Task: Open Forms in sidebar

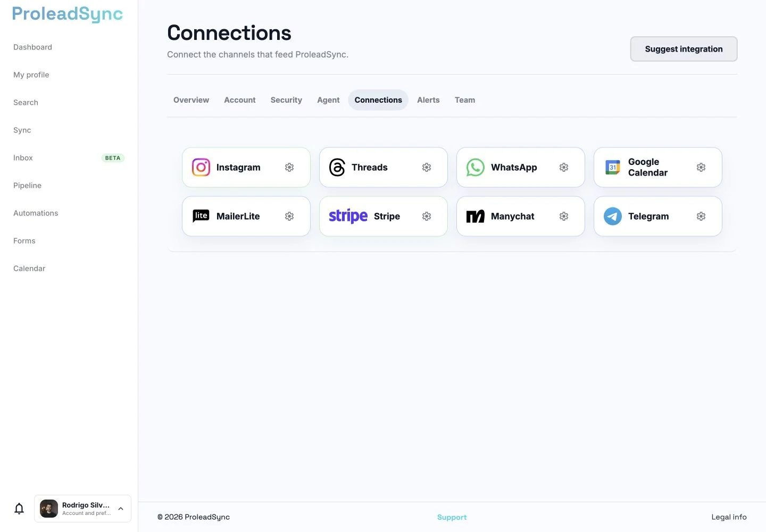Action: (24, 241)
